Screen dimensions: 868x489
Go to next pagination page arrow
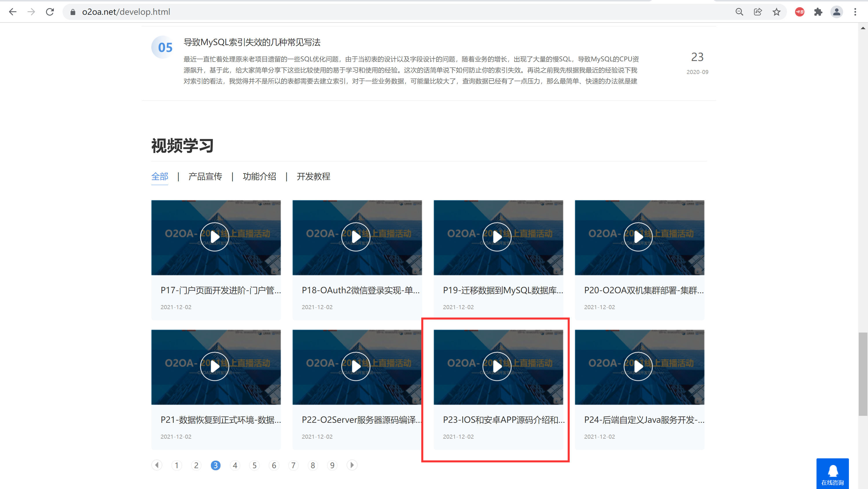tap(352, 465)
